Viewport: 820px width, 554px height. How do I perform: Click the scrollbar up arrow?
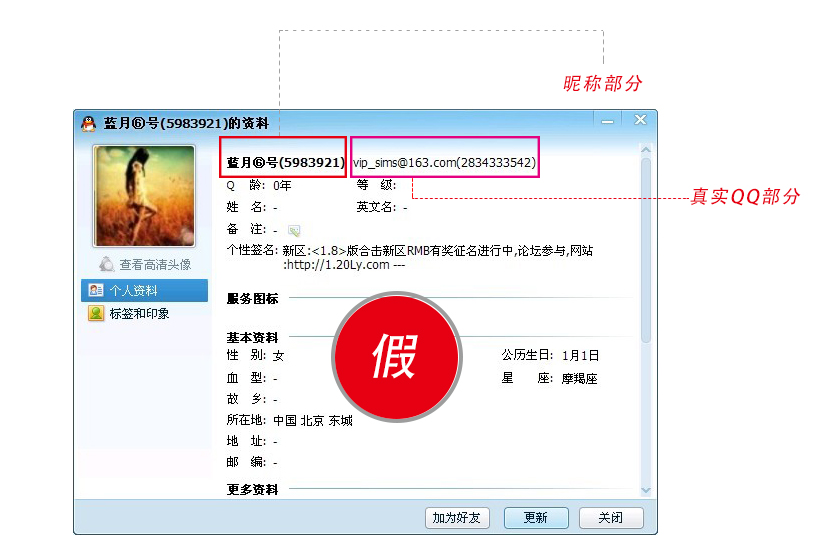tap(646, 150)
